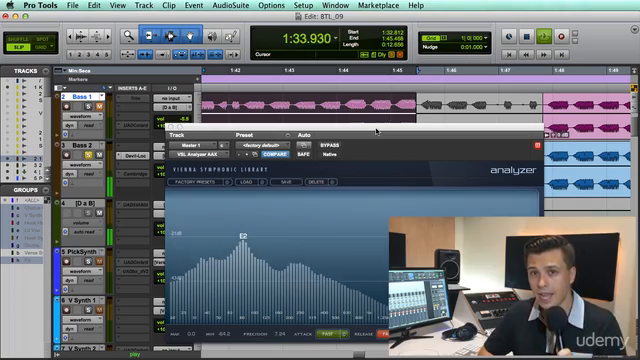Viewport: 640px width, 360px height.
Task: Open the Nudge value dropdown
Action: [x=485, y=47]
